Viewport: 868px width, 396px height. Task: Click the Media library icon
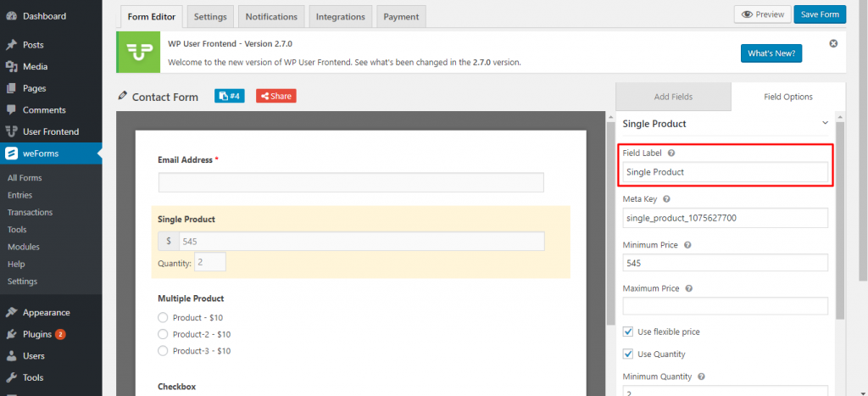pos(11,66)
